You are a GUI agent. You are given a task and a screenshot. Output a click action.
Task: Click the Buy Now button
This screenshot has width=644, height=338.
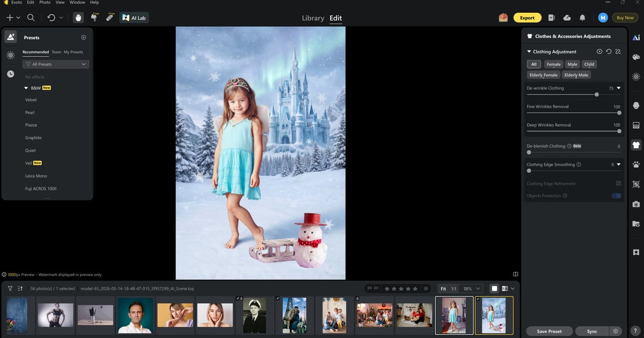tap(625, 18)
